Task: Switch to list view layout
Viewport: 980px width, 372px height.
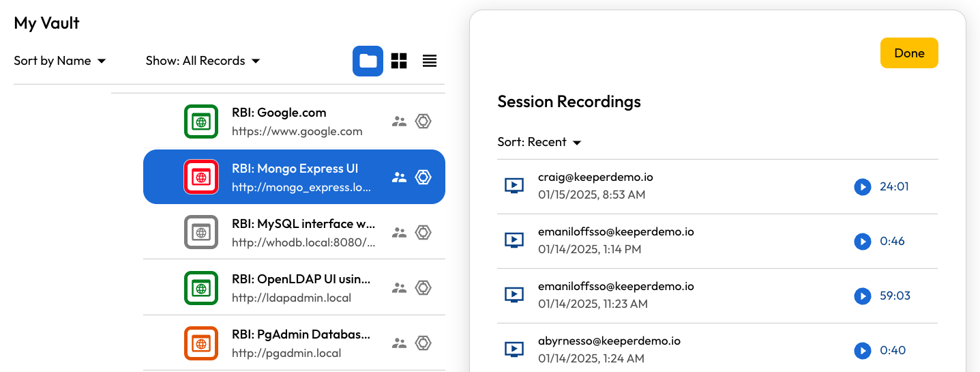Action: point(429,61)
